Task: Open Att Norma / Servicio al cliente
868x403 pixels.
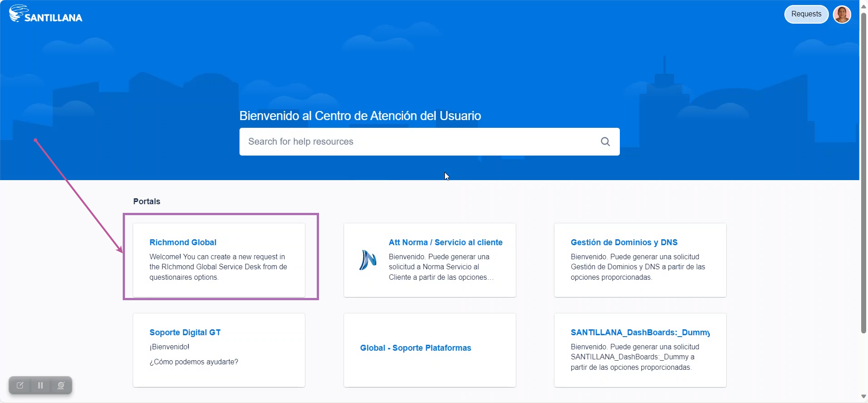Action: pos(445,242)
